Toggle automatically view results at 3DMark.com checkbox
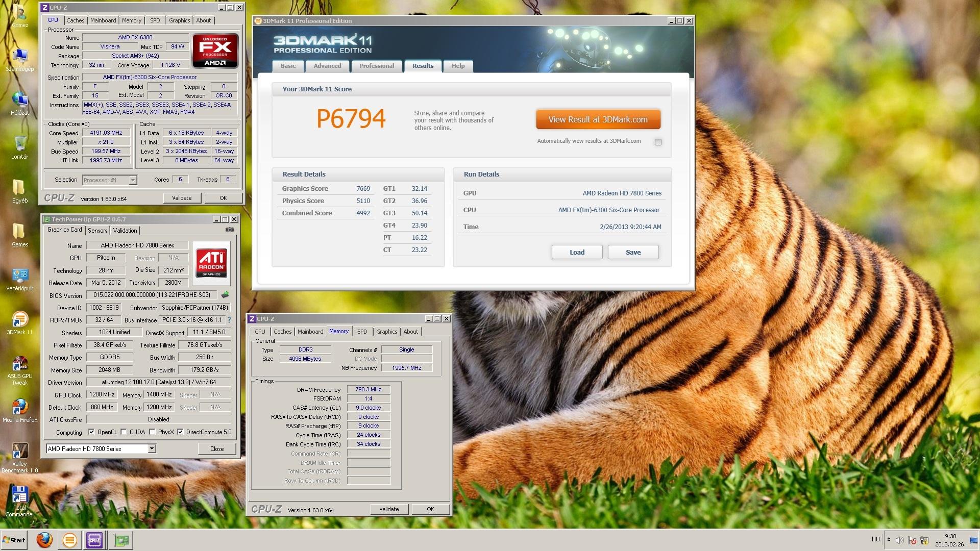 pos(658,142)
